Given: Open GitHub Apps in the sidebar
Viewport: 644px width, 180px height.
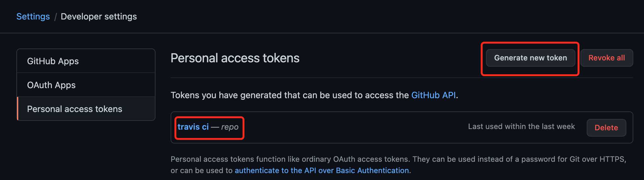Looking at the screenshot, I should [x=53, y=61].
